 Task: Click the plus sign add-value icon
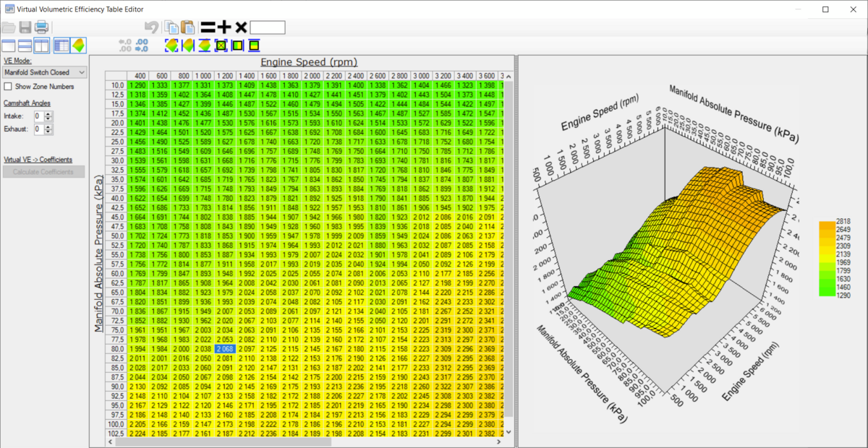pos(224,27)
